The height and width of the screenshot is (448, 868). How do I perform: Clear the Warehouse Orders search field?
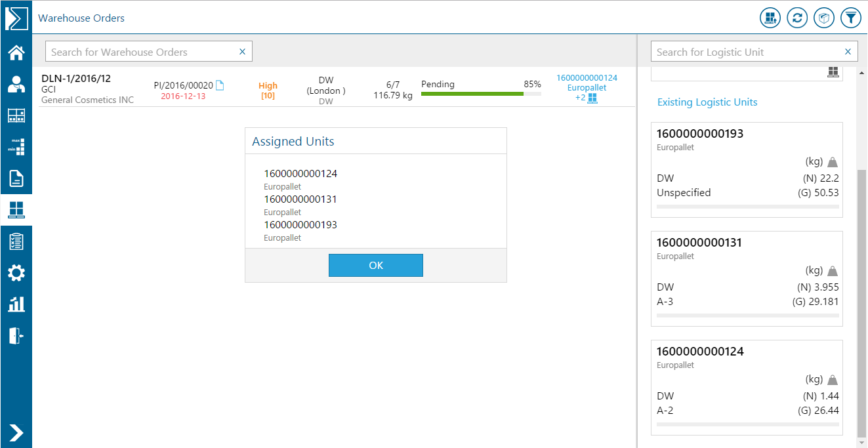tap(242, 52)
